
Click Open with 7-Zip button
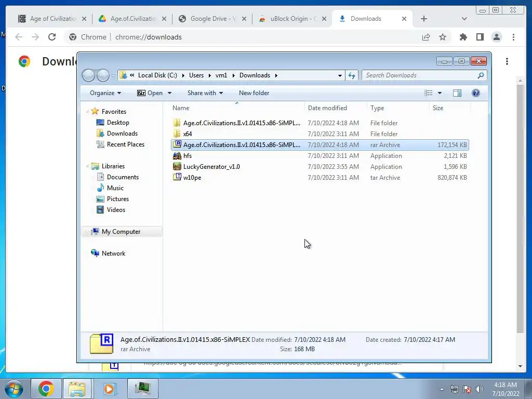point(150,93)
